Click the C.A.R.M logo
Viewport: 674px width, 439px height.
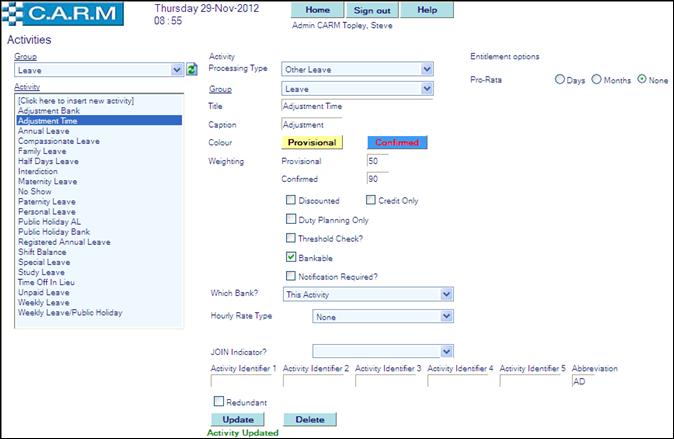click(x=62, y=14)
